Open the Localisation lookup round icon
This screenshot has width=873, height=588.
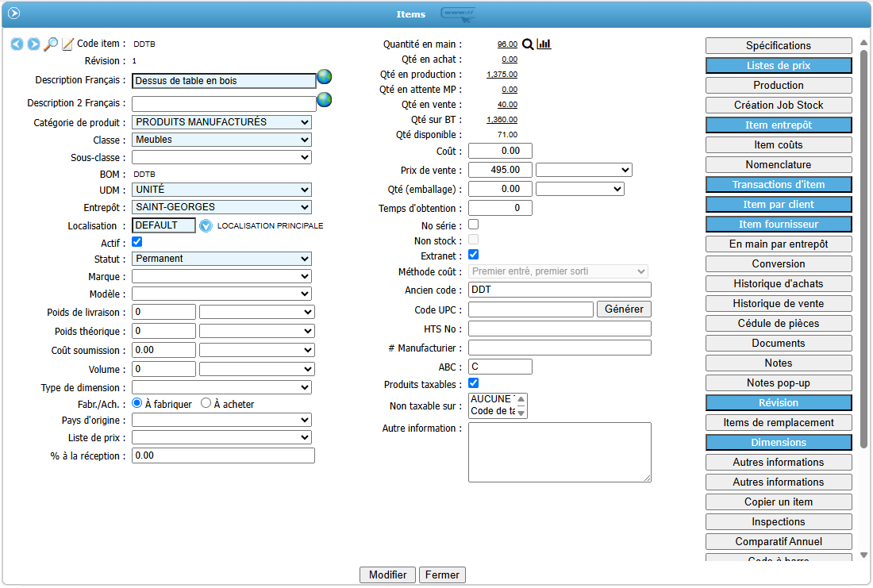206,226
